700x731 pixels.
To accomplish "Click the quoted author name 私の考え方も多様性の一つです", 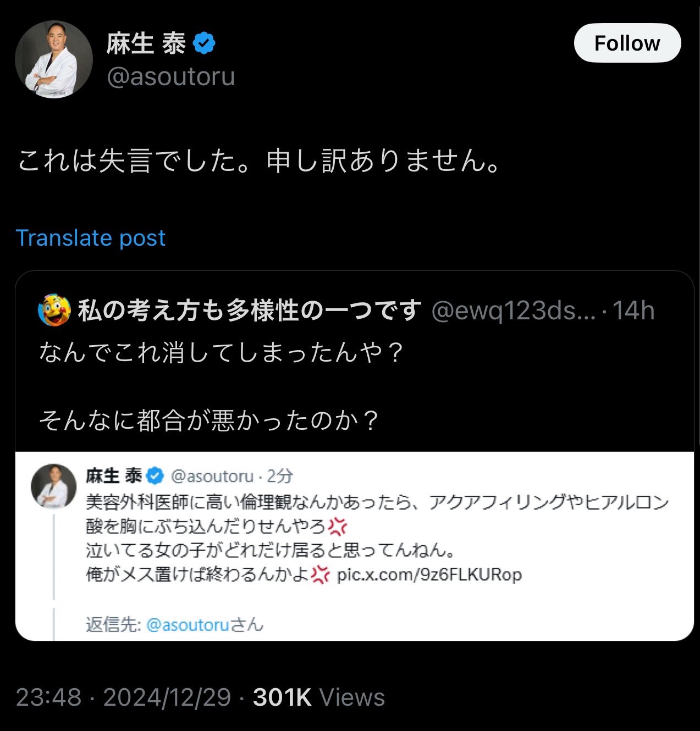I will (x=249, y=311).
